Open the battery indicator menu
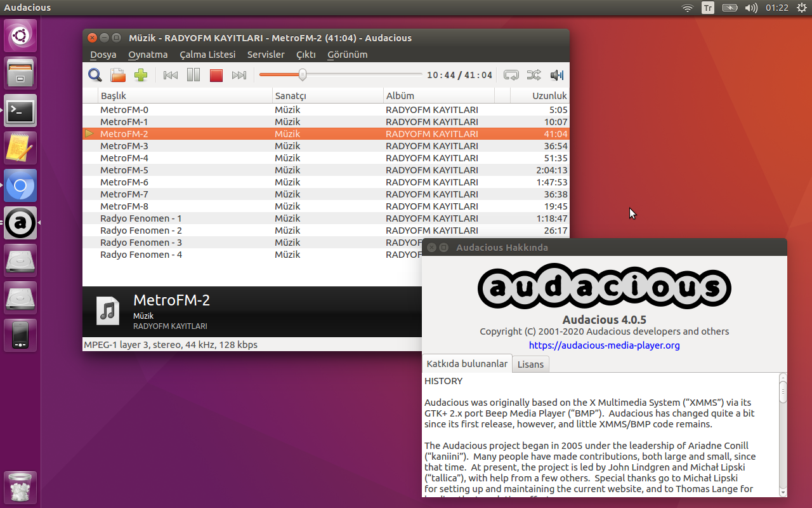Viewport: 812px width, 508px height. click(x=730, y=8)
